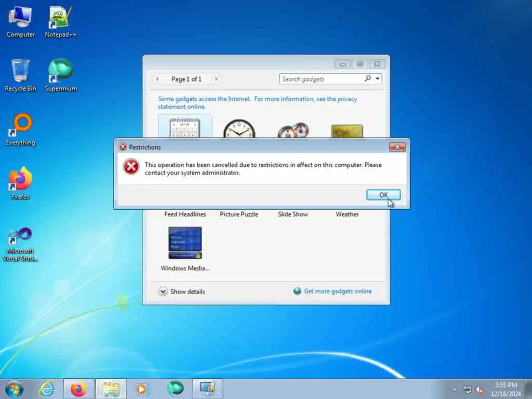Select the Firefox desktop shortcut
This screenshot has height=399, width=532.
pos(20,183)
